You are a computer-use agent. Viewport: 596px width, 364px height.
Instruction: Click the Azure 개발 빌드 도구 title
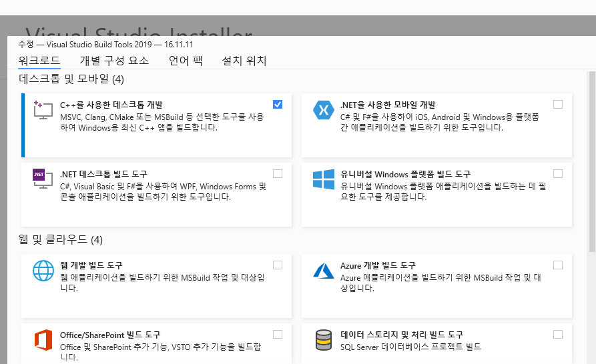[x=378, y=265]
